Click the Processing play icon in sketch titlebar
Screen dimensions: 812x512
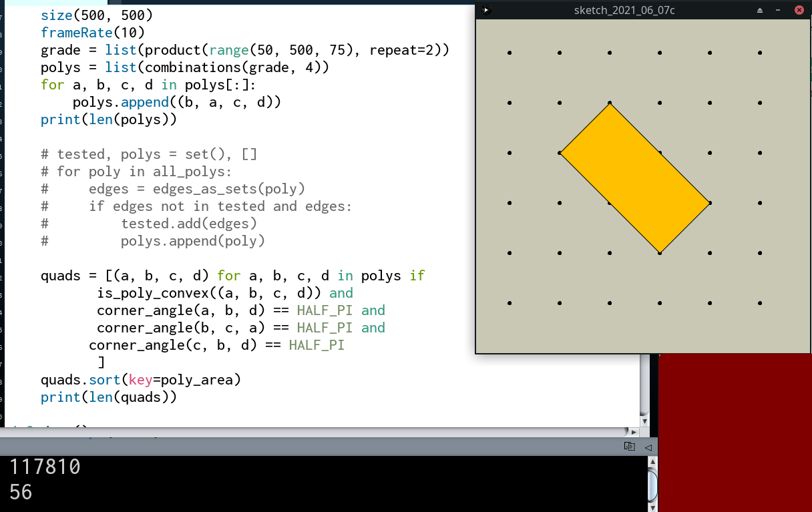pyautogui.click(x=486, y=10)
